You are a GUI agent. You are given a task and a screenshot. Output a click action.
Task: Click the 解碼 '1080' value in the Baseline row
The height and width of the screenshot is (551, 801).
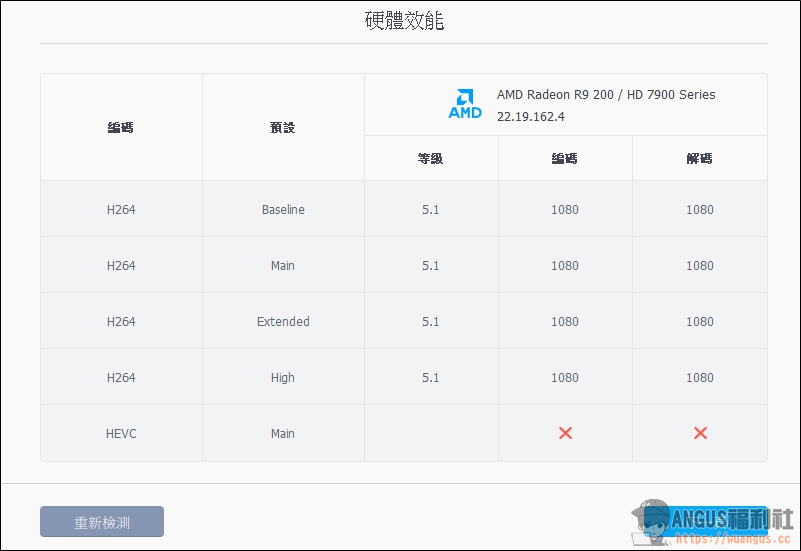(699, 209)
